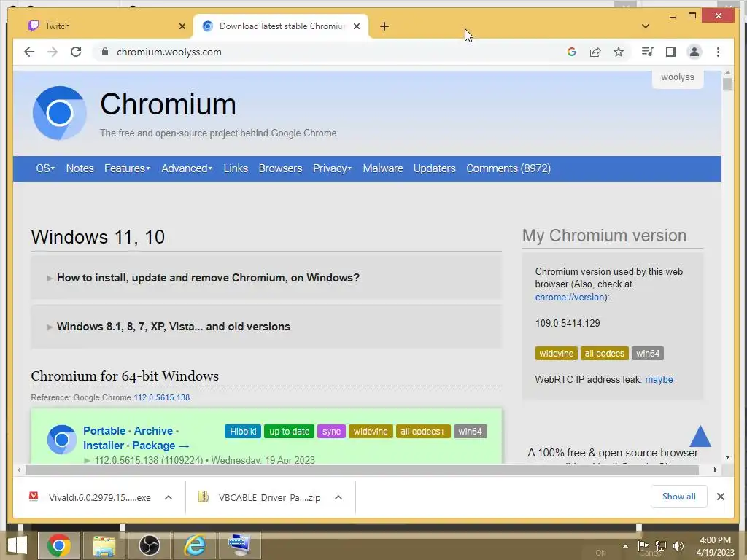Click the Installer download link
This screenshot has width=747, height=560.
click(x=104, y=446)
